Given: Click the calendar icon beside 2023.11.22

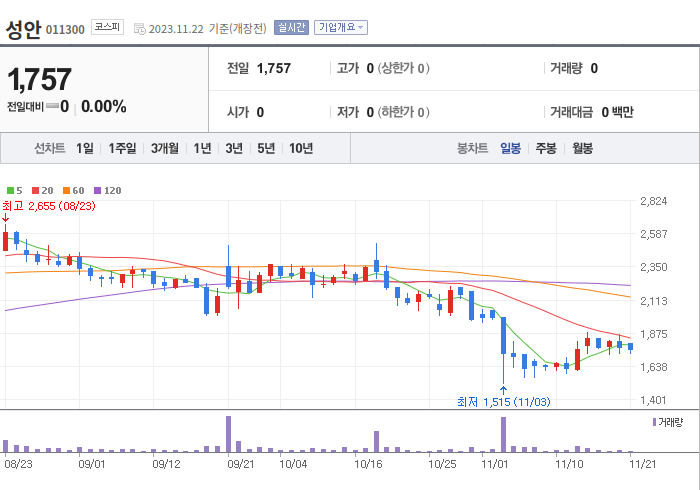Looking at the screenshot, I should point(140,29).
